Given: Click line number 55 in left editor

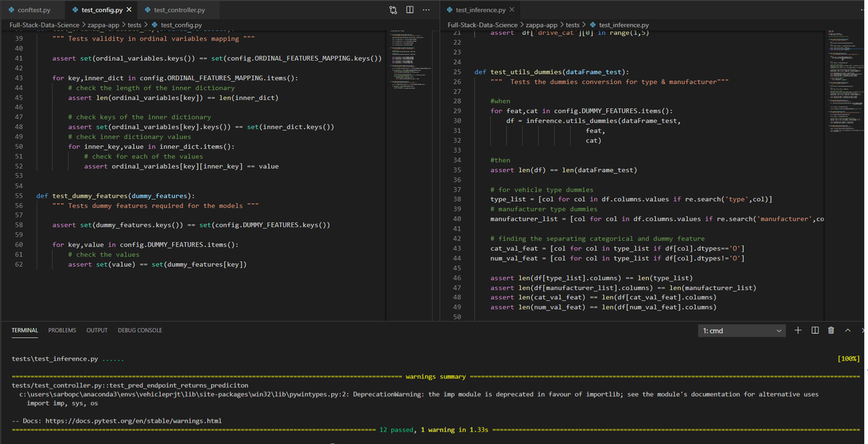Looking at the screenshot, I should click(x=19, y=195).
